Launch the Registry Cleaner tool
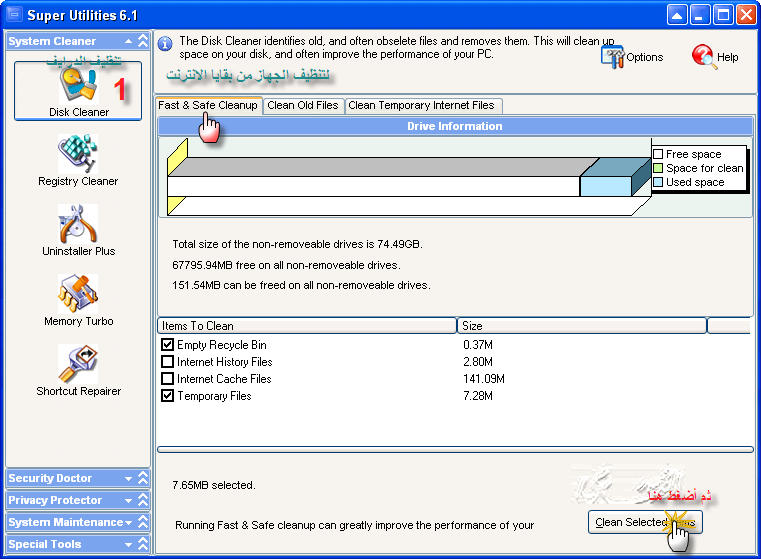This screenshot has height=559, width=761. pyautogui.click(x=78, y=161)
